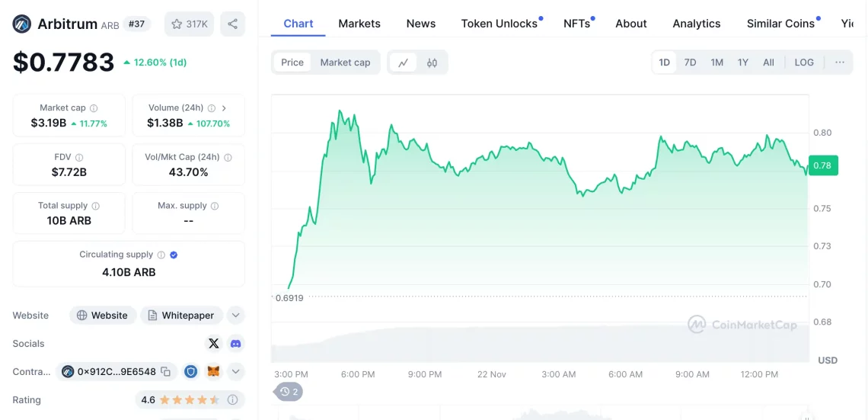The height and width of the screenshot is (420, 868).
Task: Open the Token Unlocks tab
Action: 500,24
